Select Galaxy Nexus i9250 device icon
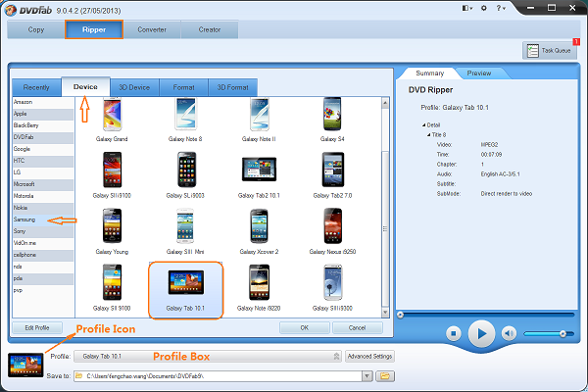The image size is (588, 392). pos(332,225)
